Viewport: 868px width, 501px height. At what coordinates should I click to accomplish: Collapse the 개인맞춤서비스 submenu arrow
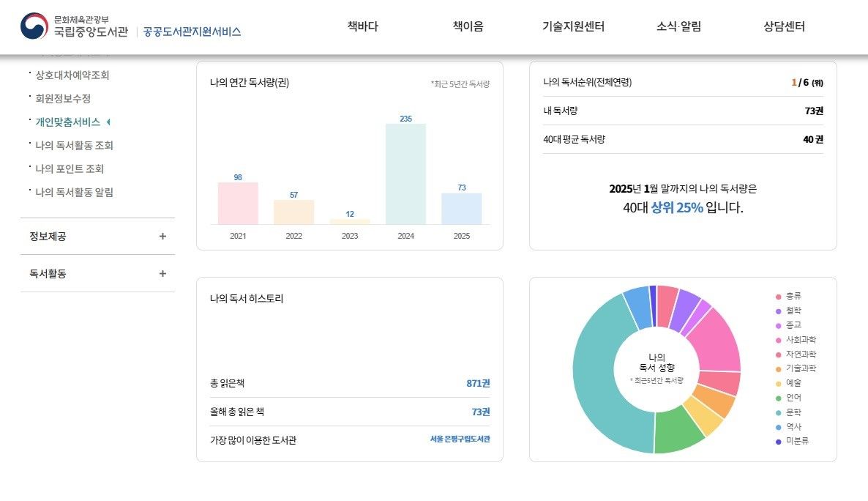click(109, 123)
